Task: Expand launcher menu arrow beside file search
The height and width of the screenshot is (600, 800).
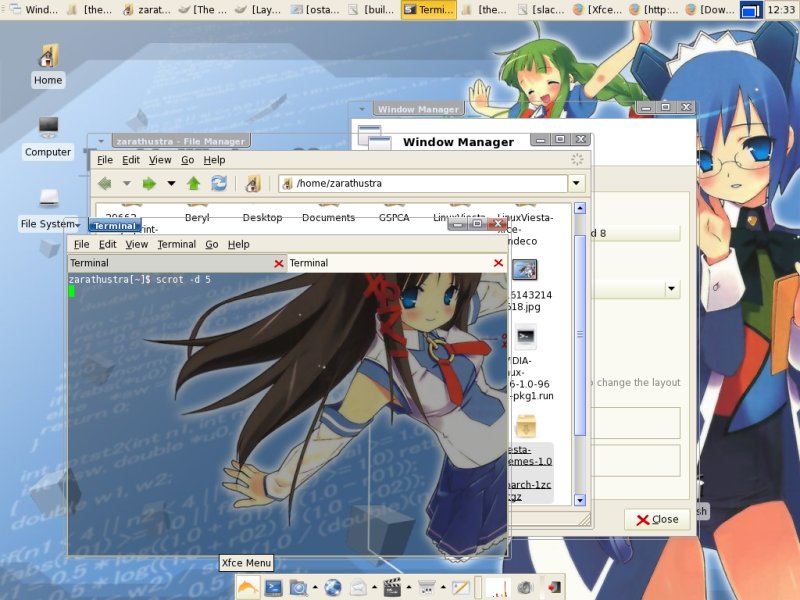Action: point(315,588)
